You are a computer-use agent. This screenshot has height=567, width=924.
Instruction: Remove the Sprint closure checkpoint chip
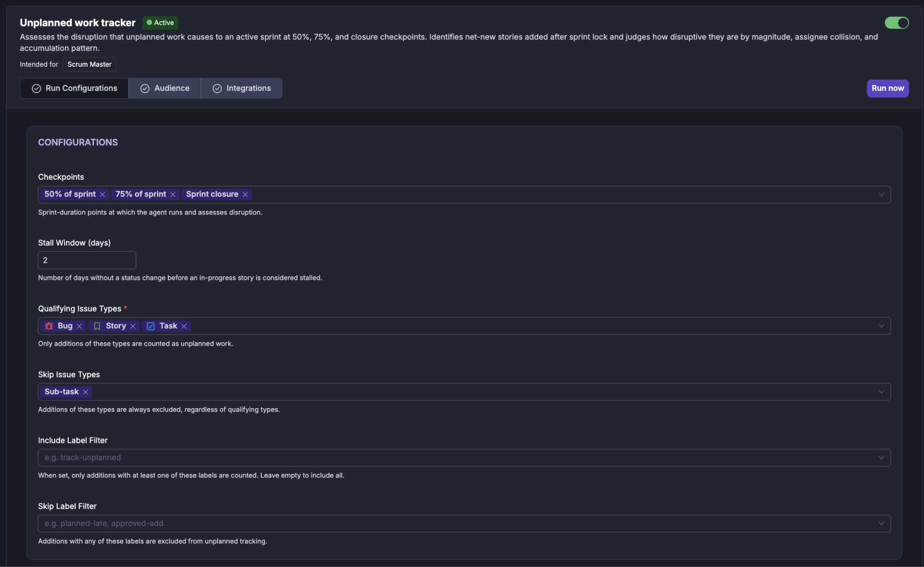(245, 195)
